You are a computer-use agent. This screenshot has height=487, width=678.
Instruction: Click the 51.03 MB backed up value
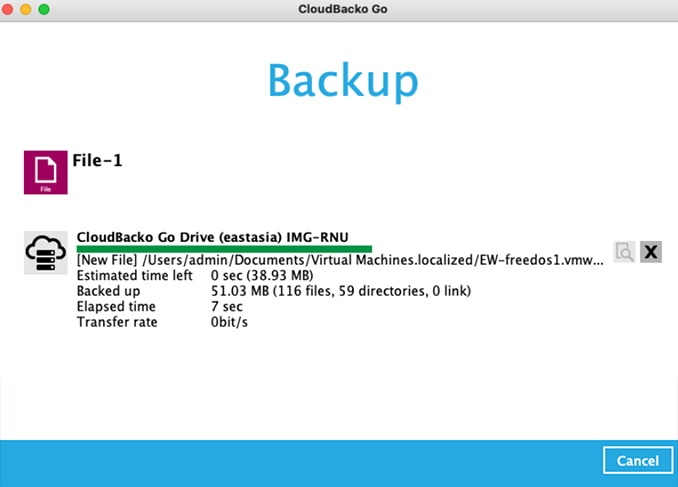341,291
